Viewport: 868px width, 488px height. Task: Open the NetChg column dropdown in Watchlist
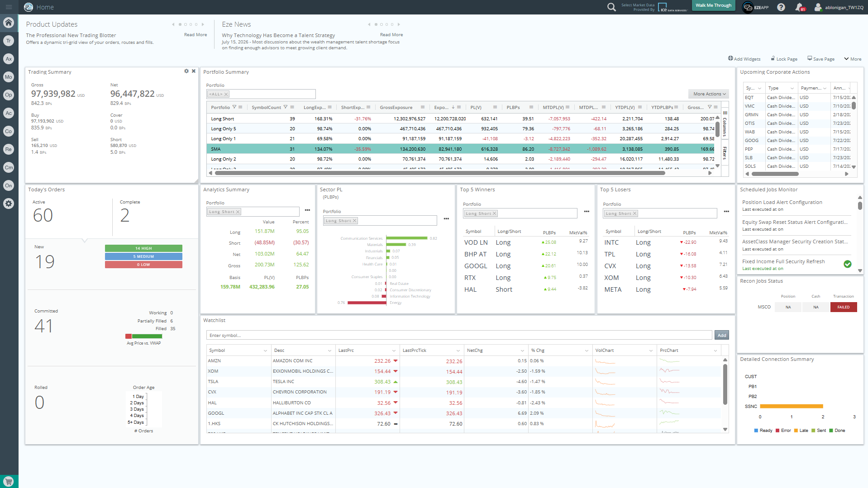(522, 351)
